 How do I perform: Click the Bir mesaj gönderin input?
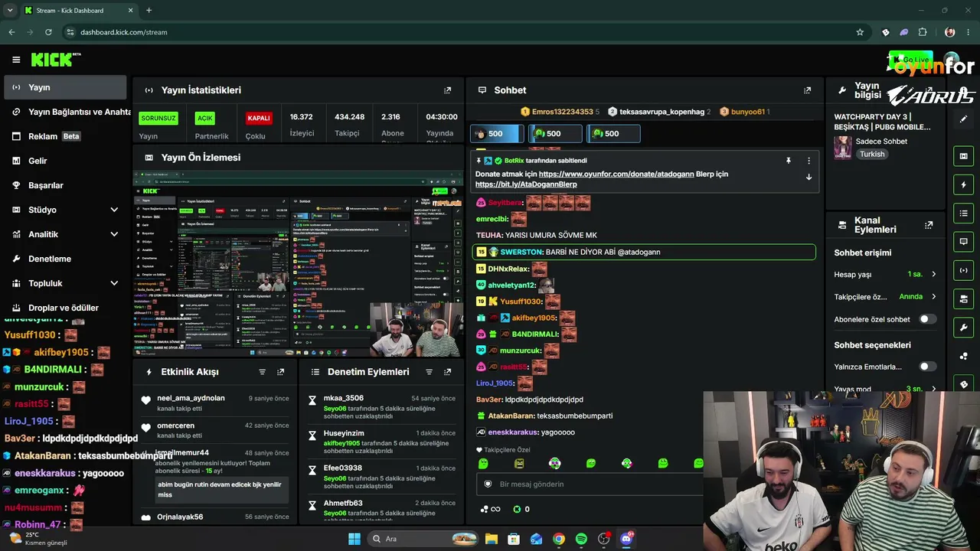point(590,484)
